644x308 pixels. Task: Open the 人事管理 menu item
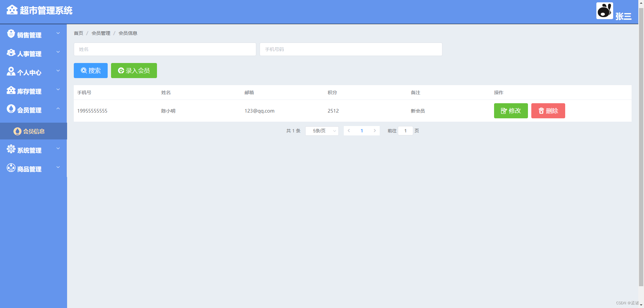[34, 52]
